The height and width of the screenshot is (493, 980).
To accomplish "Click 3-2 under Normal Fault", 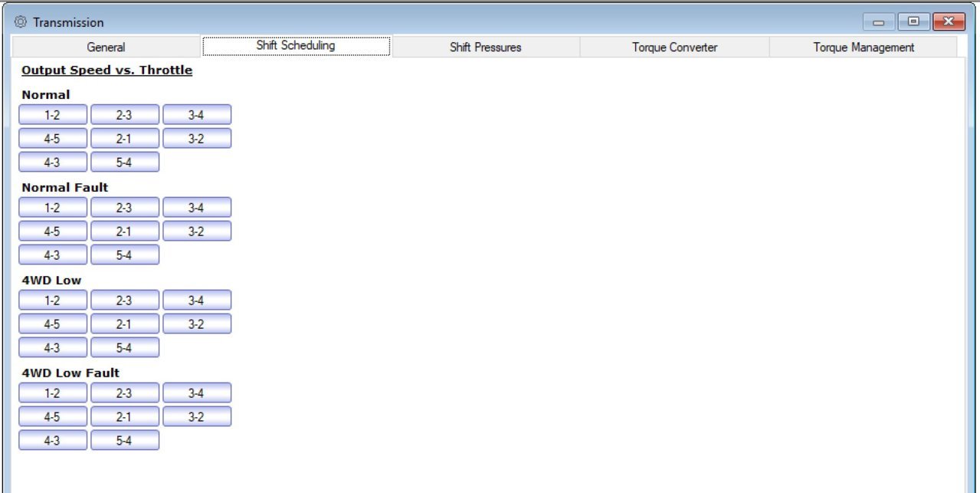I will (197, 232).
